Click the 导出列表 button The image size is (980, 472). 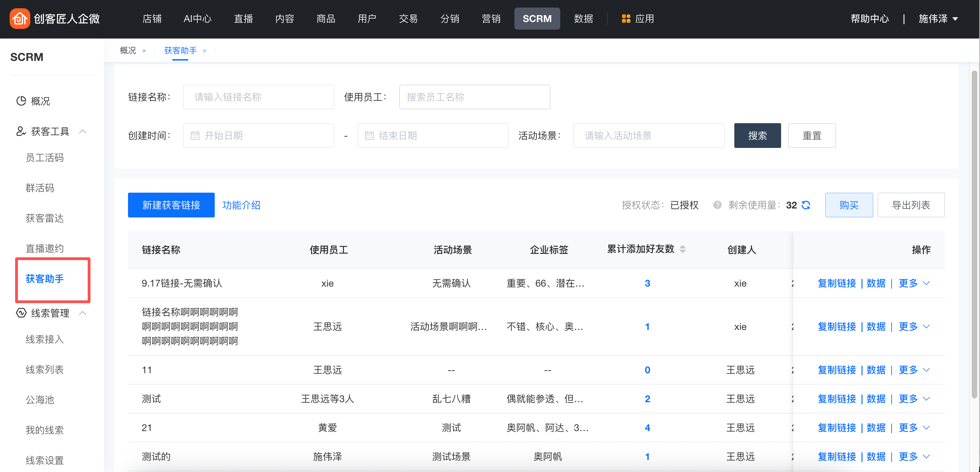click(x=911, y=205)
